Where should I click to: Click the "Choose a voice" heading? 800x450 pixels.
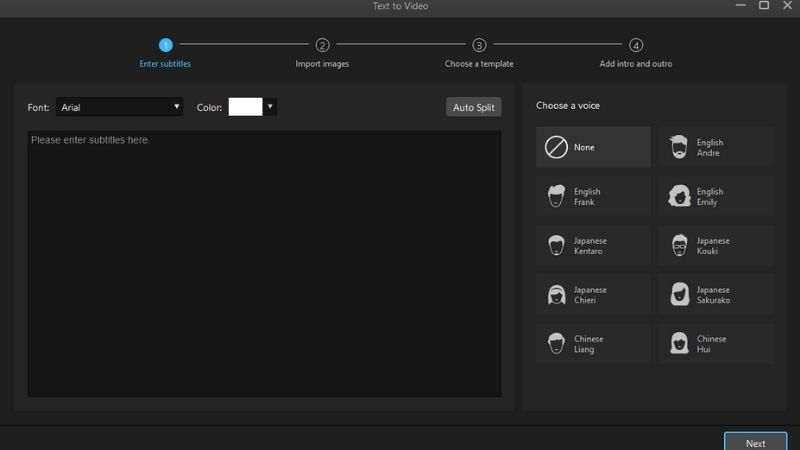(x=567, y=106)
